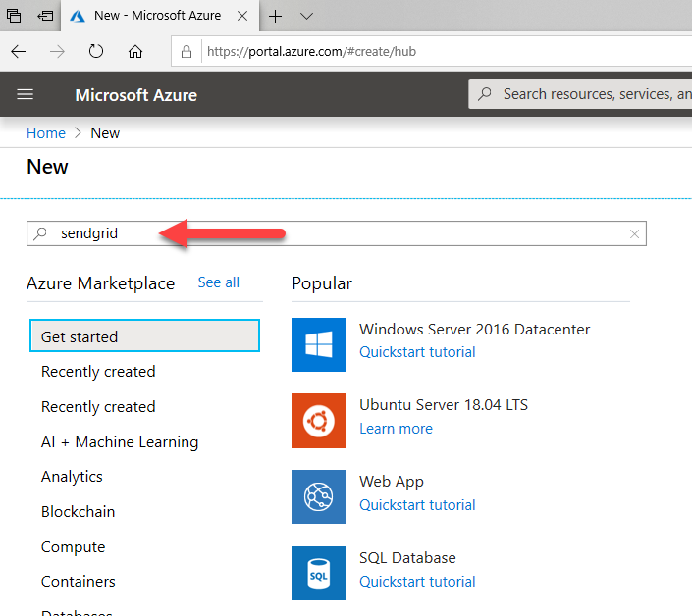The image size is (692, 616).
Task: Open Quickstart tutorial for Windows Server
Action: (x=417, y=352)
